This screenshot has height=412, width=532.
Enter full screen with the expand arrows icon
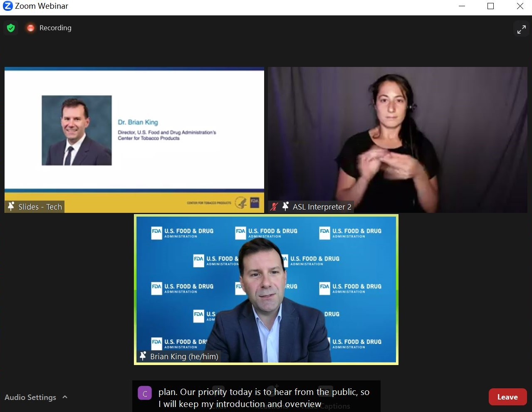(x=521, y=29)
